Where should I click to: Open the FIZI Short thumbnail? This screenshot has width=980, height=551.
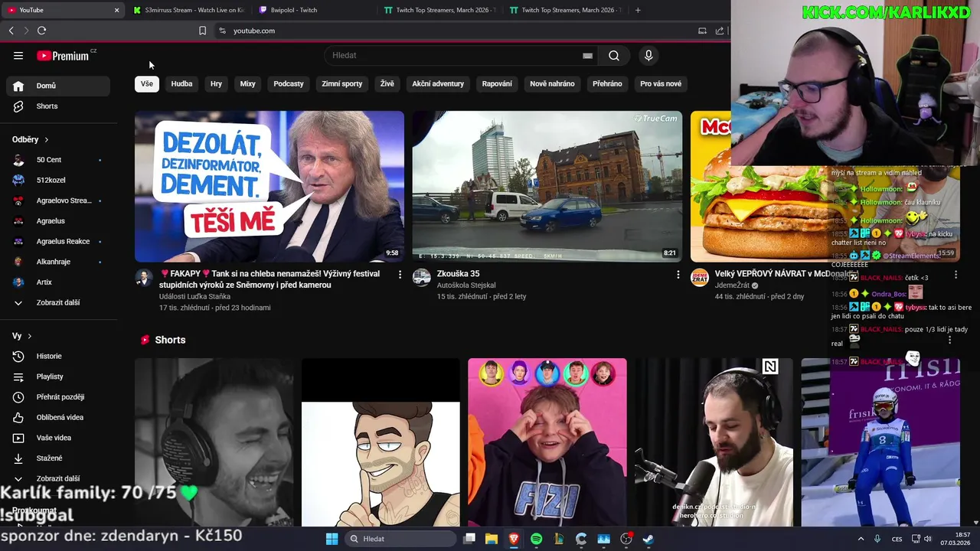547,442
